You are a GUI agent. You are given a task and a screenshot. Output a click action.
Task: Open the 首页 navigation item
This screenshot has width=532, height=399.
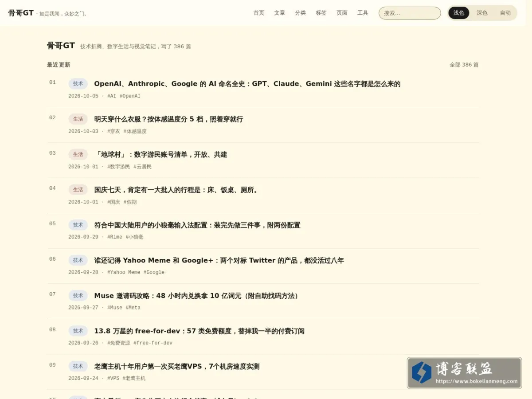[x=259, y=13]
